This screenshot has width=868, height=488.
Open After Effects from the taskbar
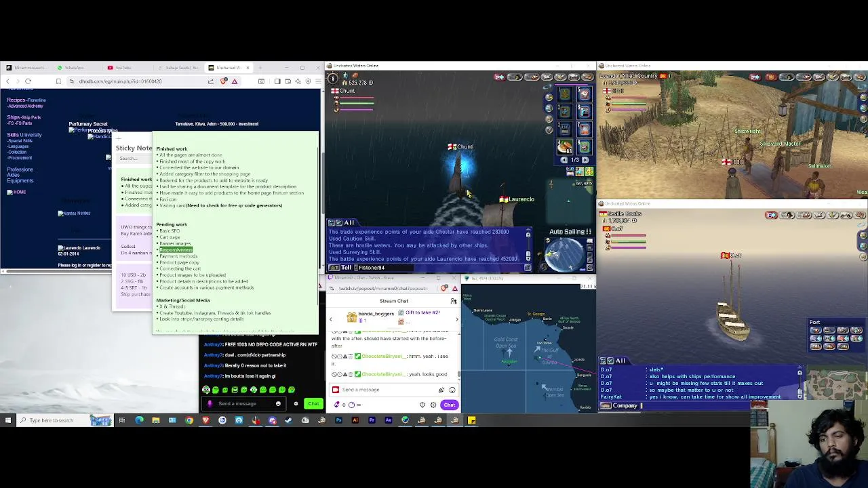388,420
